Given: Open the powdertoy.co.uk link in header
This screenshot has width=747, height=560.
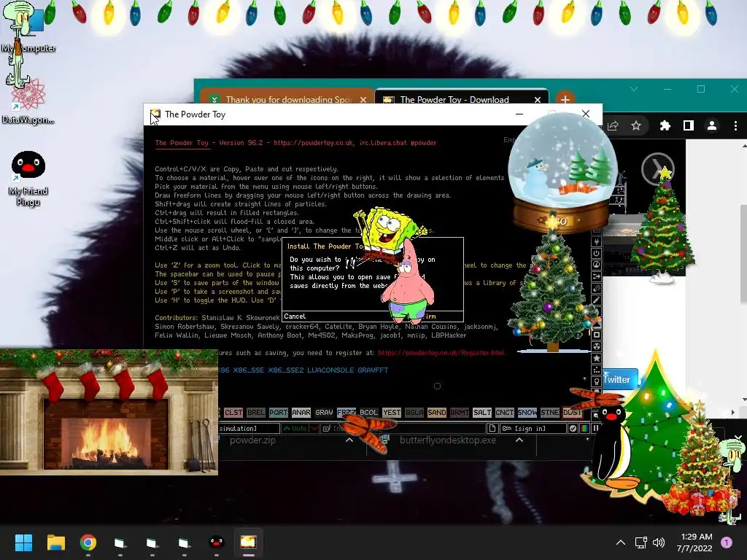Looking at the screenshot, I should (313, 142).
